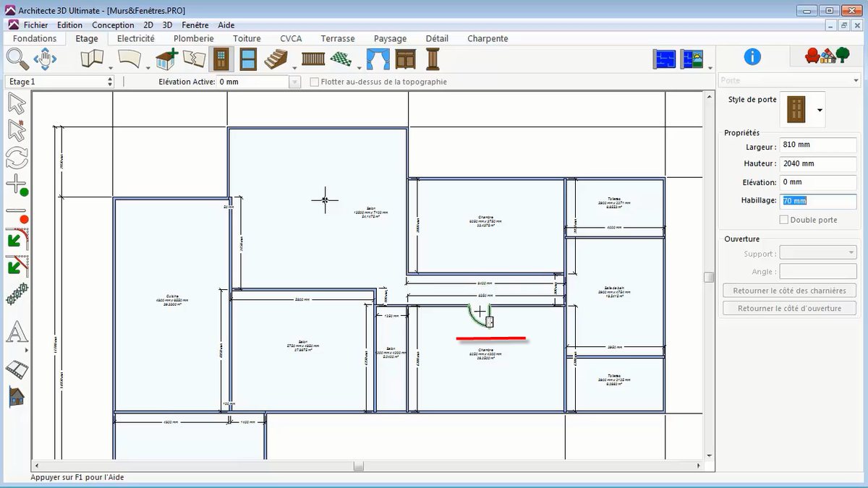Screen dimensions: 868x488
Task: Click Retourner le côté des charnières button
Action: (789, 291)
